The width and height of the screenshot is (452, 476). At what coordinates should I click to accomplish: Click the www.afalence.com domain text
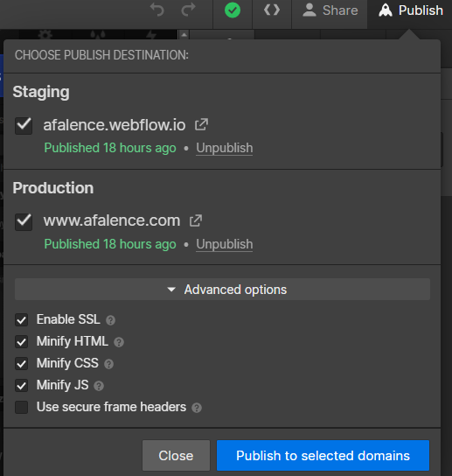112,220
